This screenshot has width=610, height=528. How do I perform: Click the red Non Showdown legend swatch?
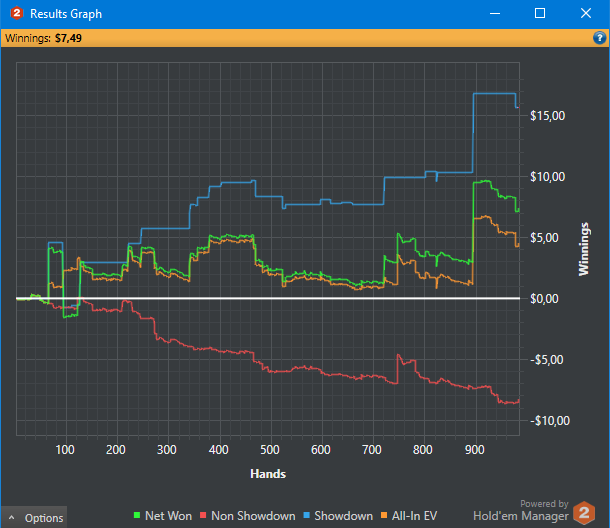click(203, 516)
